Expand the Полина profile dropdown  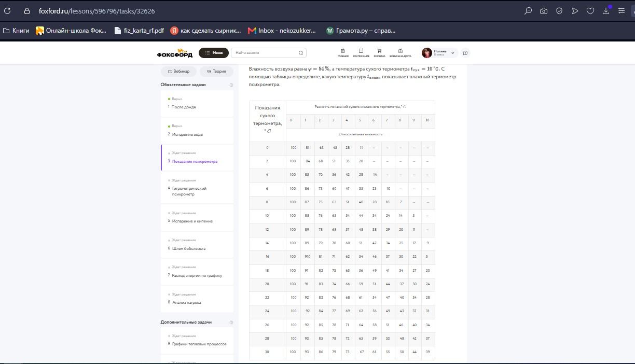(x=453, y=53)
